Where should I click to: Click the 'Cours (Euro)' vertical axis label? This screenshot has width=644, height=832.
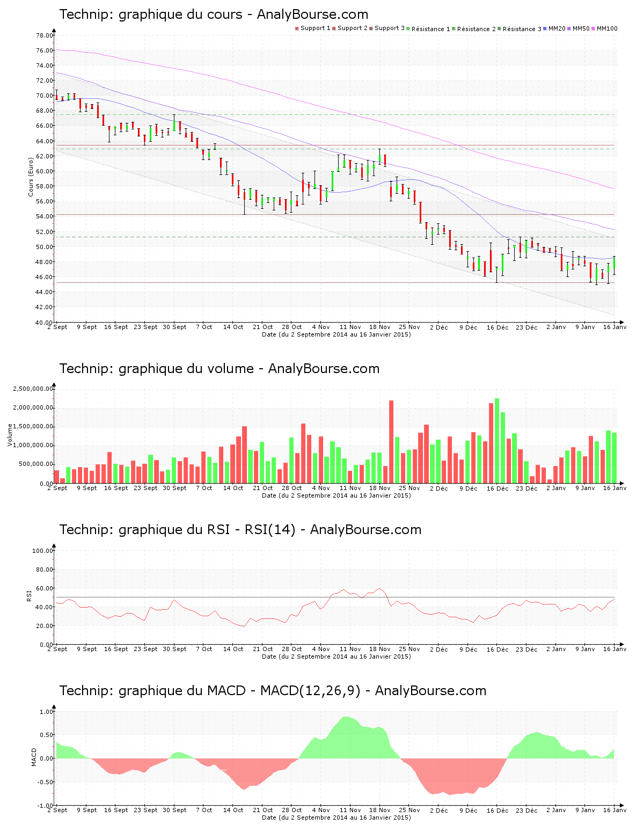click(x=31, y=177)
